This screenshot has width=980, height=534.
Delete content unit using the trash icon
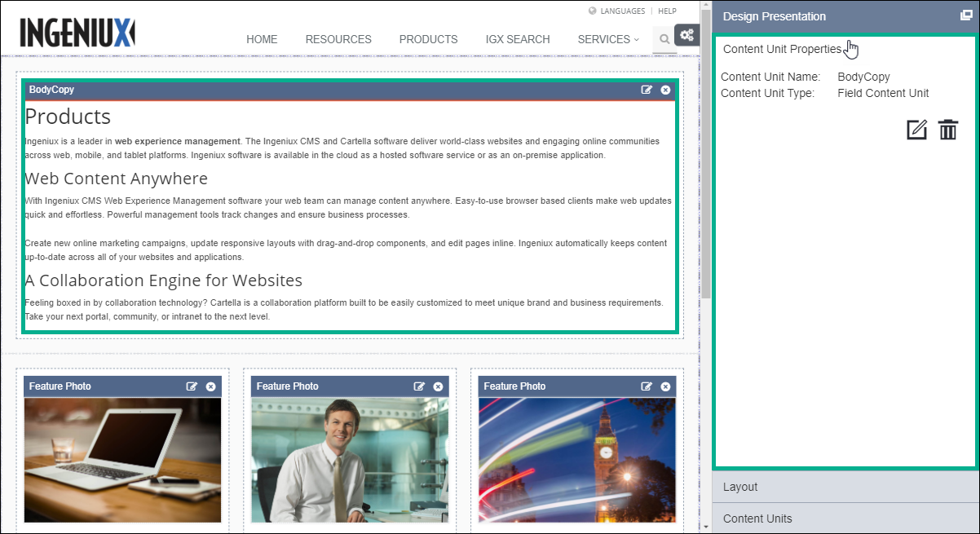coord(947,130)
